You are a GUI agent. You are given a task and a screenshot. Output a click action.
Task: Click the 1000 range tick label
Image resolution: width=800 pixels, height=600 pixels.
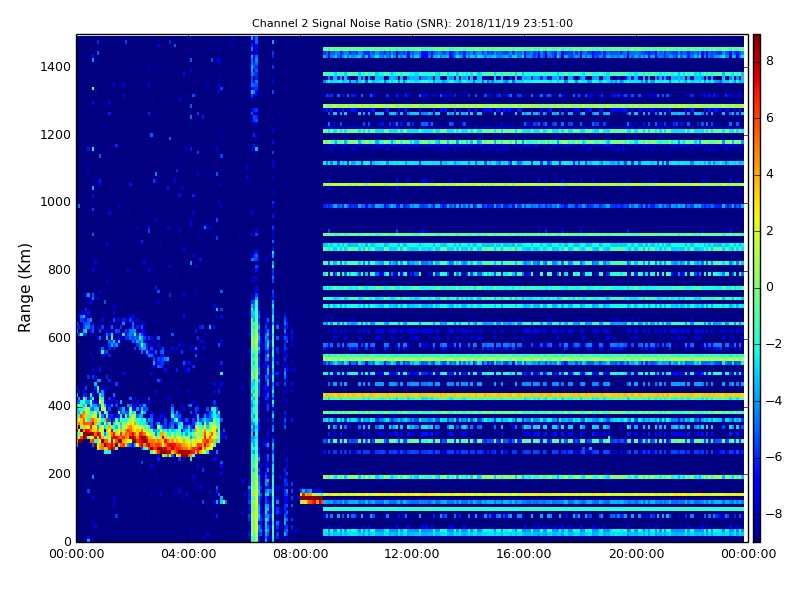point(55,202)
